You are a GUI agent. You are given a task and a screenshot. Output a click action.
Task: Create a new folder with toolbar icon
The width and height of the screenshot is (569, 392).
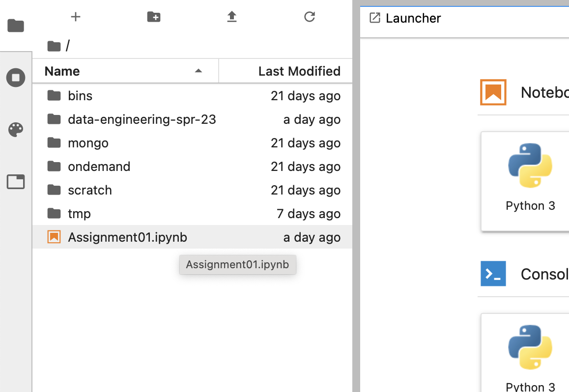click(154, 17)
